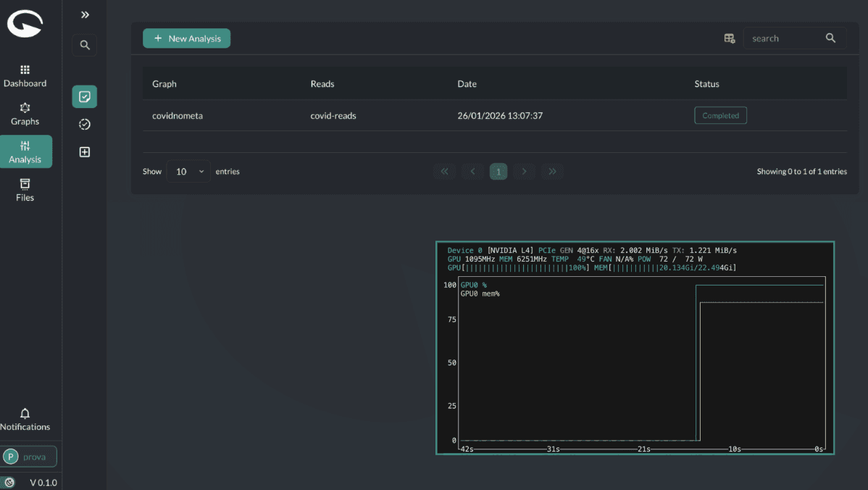Click the add analysis plus icon
868x490 pixels.
pyautogui.click(x=84, y=151)
